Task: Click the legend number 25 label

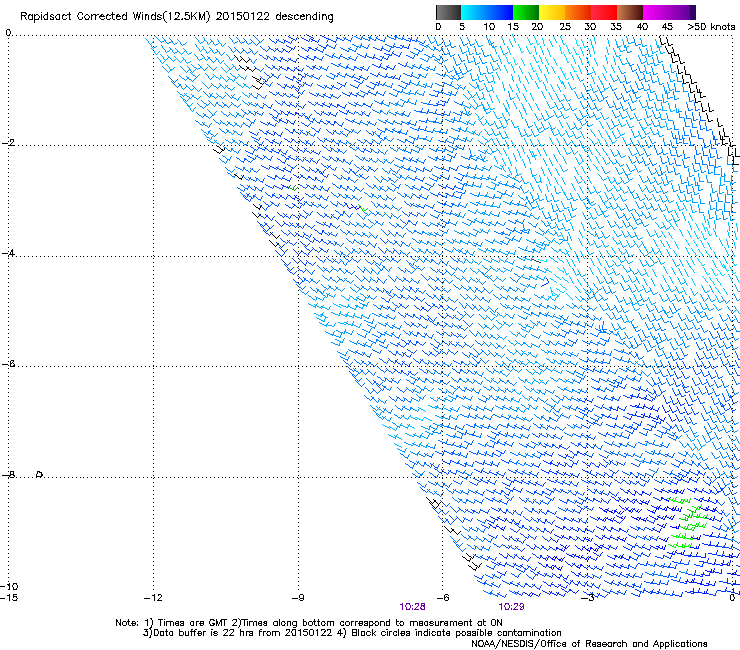Action: [565, 27]
